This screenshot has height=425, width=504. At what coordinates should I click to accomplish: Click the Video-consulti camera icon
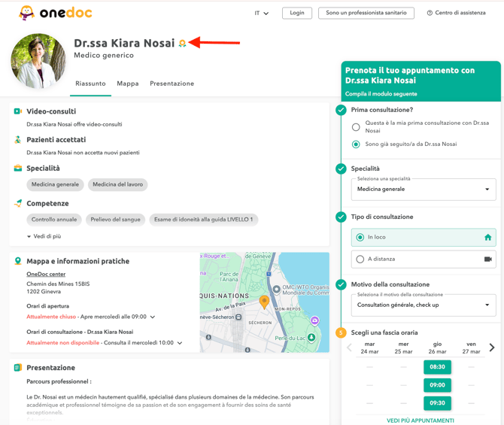tap(18, 111)
